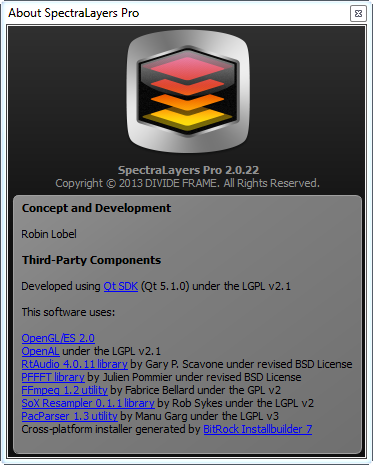Open the PacParser 1.3 utility link

pos(69,416)
